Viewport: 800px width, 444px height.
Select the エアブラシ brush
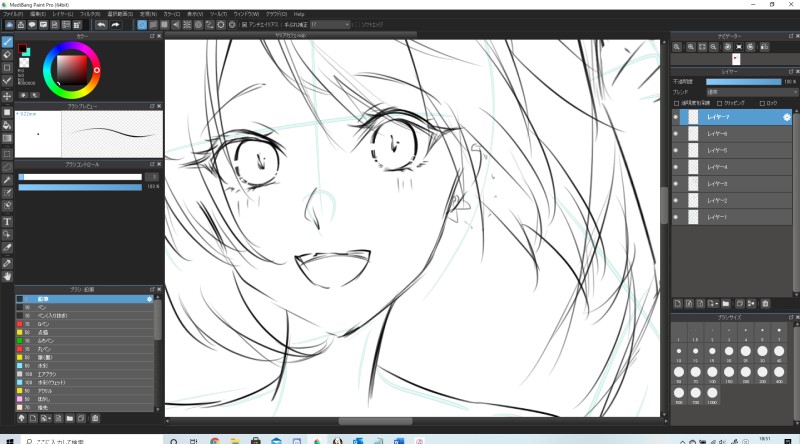click(x=84, y=374)
